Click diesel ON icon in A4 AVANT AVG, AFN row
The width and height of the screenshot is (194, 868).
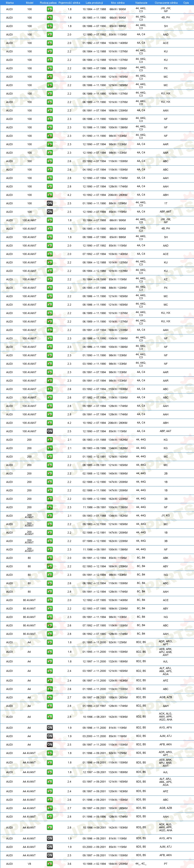point(50,838)
